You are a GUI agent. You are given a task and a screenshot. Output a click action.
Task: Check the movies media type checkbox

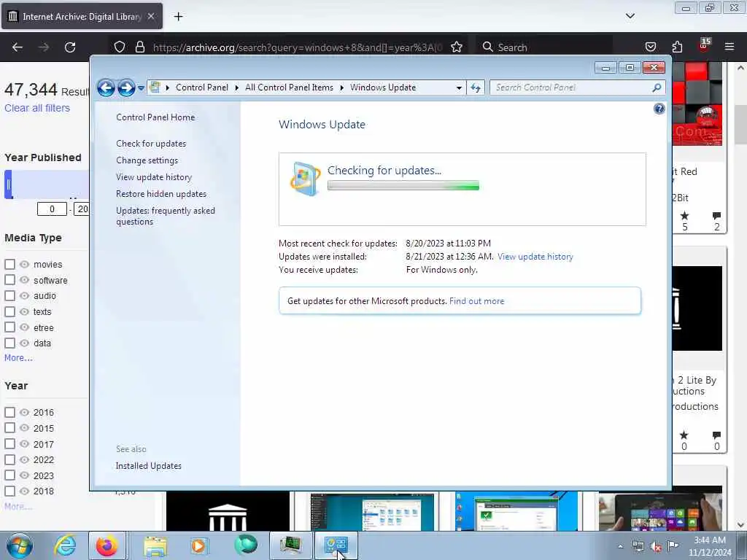(9, 264)
